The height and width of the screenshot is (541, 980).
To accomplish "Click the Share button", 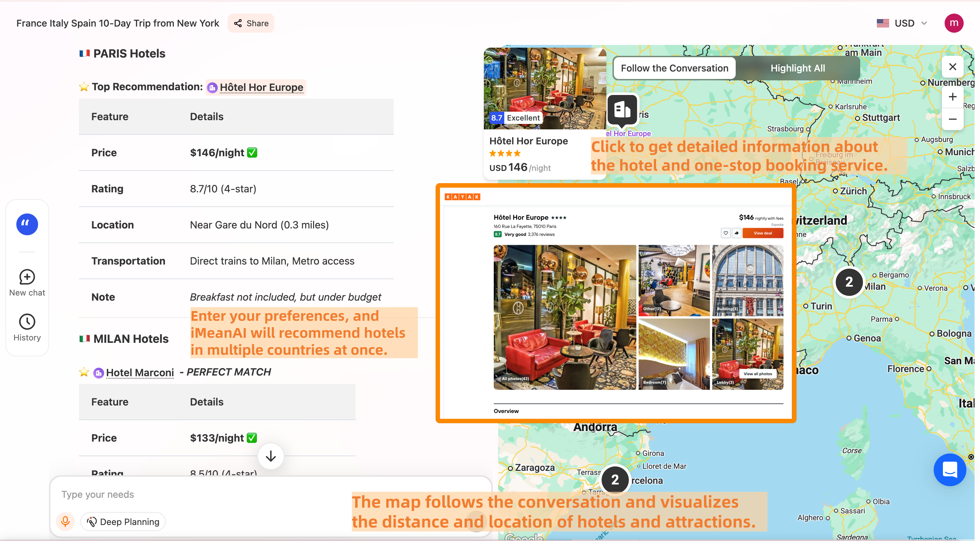I will coord(251,23).
